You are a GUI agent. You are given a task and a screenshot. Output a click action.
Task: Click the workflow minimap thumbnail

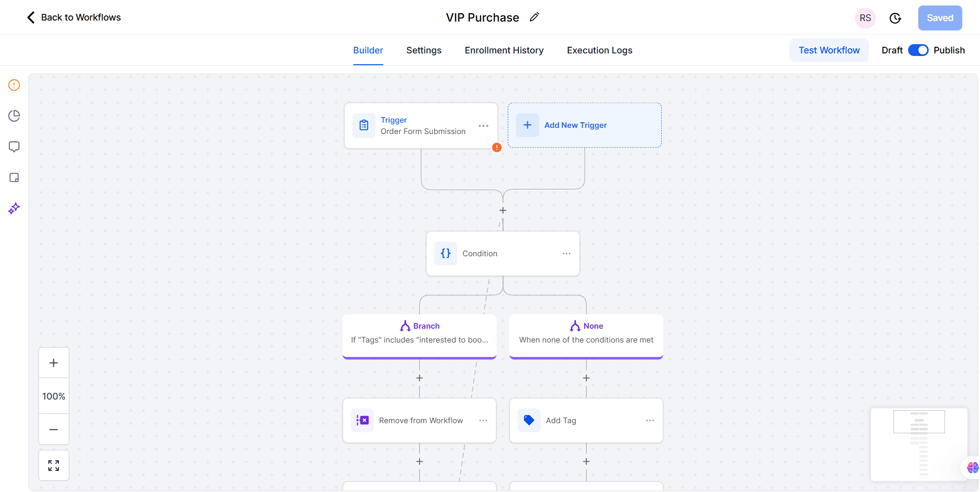coord(919,444)
